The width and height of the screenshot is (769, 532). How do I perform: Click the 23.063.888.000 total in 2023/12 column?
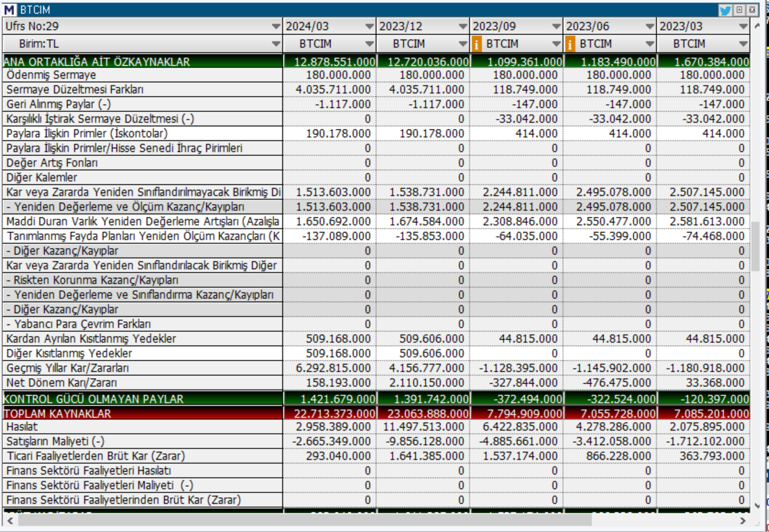(423, 414)
